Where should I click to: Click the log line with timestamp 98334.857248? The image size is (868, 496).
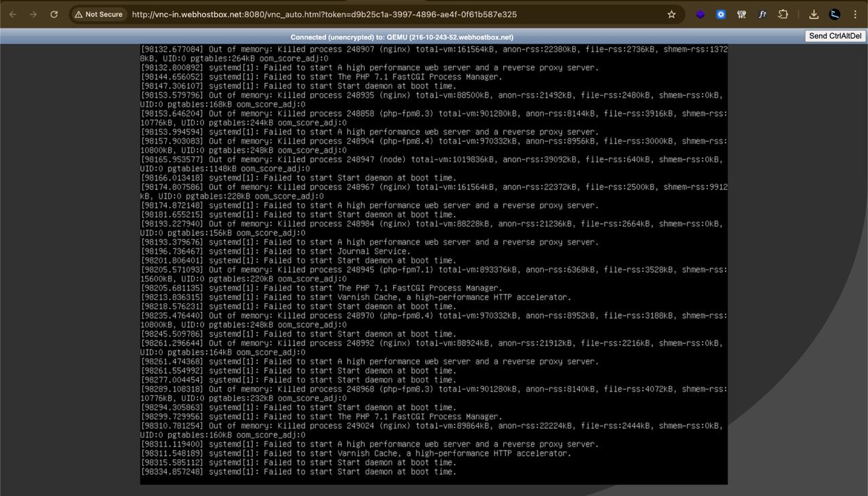(298, 472)
